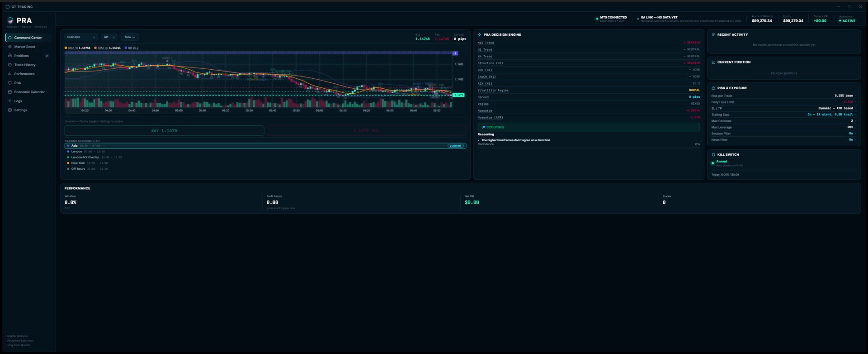Click the Current Position chart icon
Image resolution: width=868 pixels, height=354 pixels.
[x=713, y=62]
